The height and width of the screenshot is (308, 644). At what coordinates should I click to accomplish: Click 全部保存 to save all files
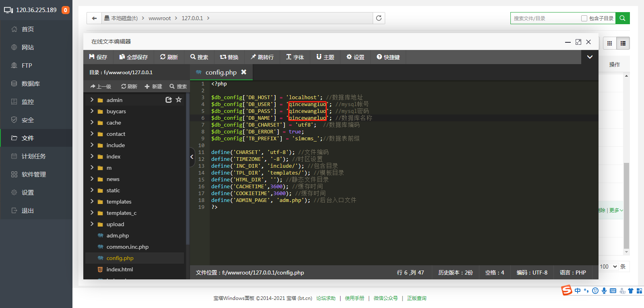tap(133, 57)
